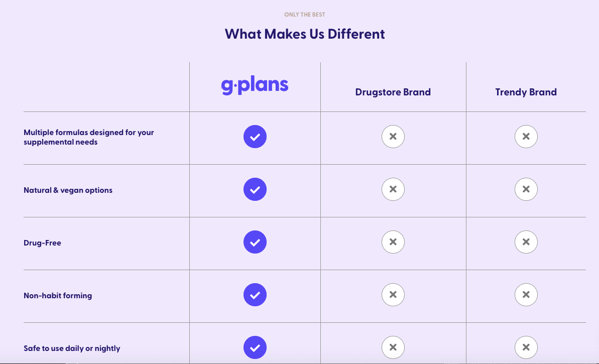Click the Non-habit forming row label
The width and height of the screenshot is (599, 364).
tap(58, 296)
